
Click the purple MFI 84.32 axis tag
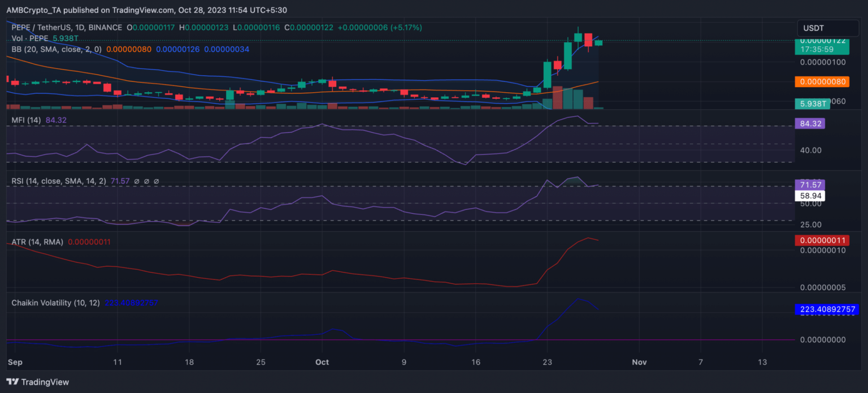pos(809,123)
